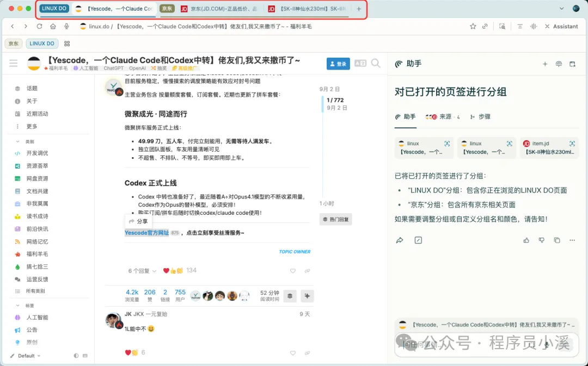Screen dimensions: 588x366
Task: Click the Yescode官方网址 link
Action: pos(146,233)
